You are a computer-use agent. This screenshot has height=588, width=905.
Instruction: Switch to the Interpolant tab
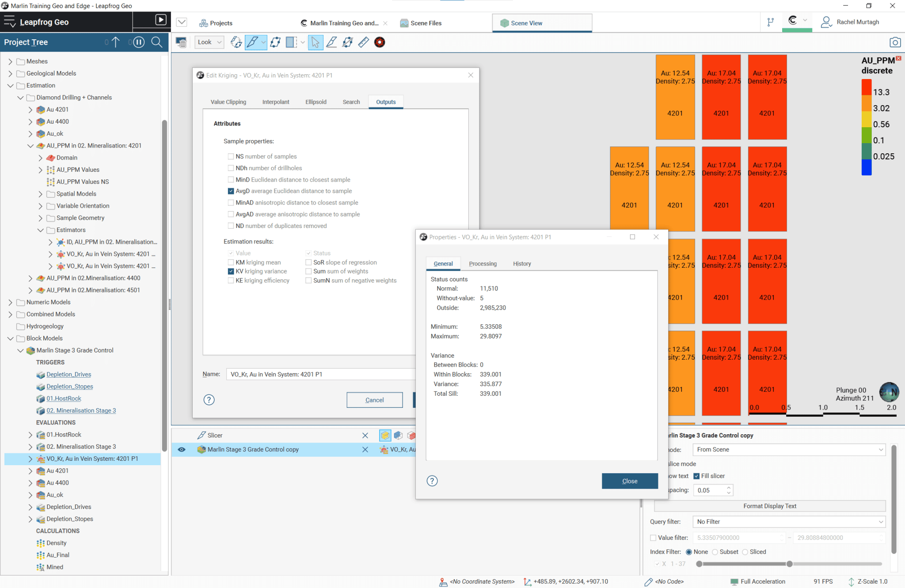pyautogui.click(x=276, y=102)
